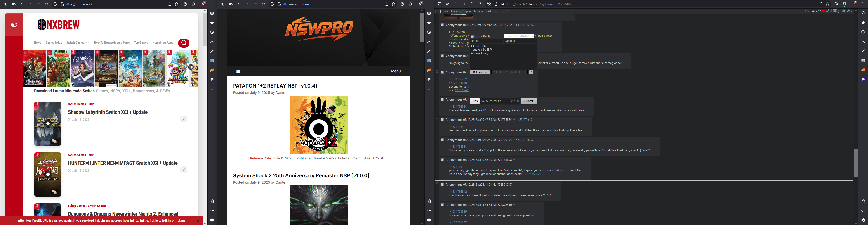Click the nswpro.com page scrollbar thumb
Viewport: 868px width, 225px height.
pos(422,27)
